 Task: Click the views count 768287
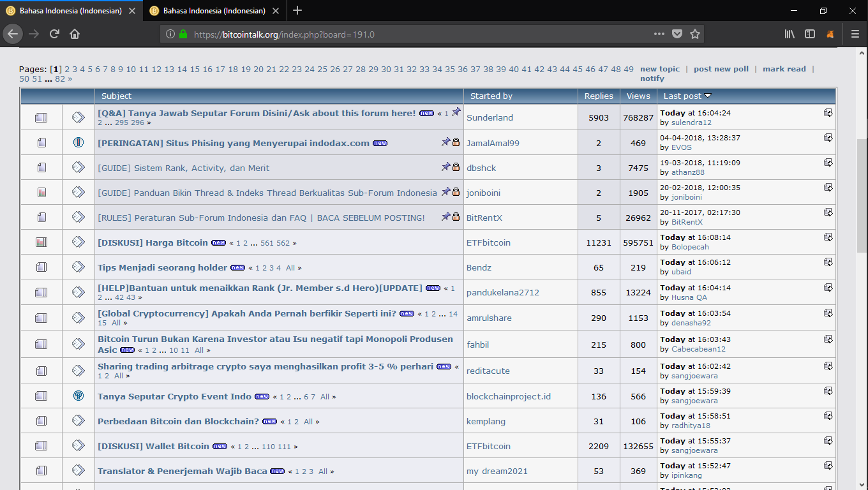(x=638, y=117)
